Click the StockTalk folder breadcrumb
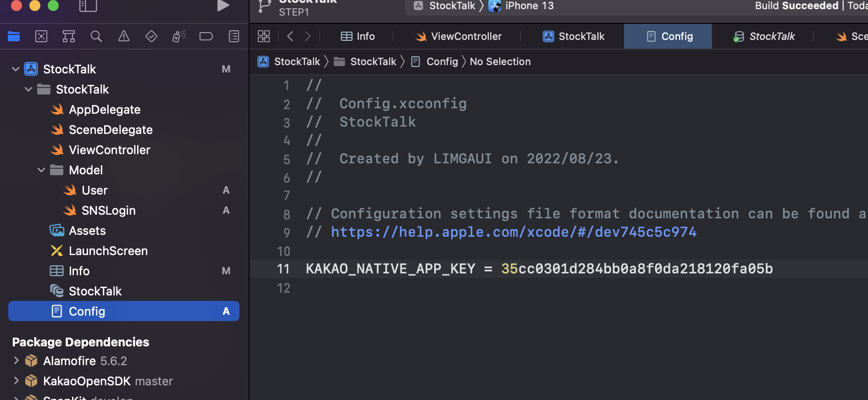 click(365, 61)
